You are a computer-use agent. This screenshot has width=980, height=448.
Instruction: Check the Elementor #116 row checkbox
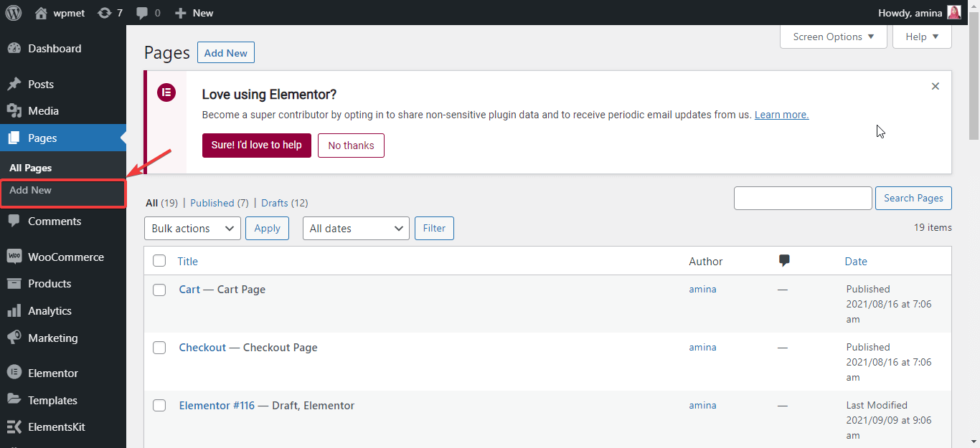coord(159,406)
